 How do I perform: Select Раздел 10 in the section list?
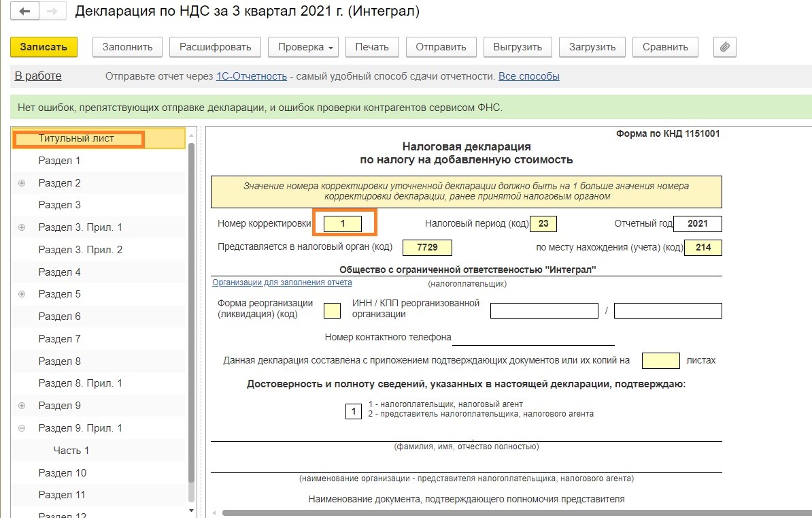(99, 473)
